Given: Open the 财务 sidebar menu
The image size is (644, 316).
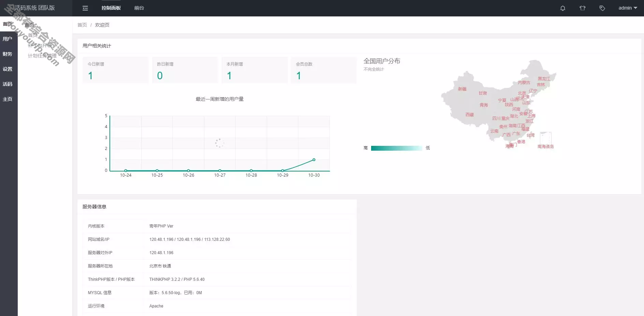Looking at the screenshot, I should (x=8, y=54).
